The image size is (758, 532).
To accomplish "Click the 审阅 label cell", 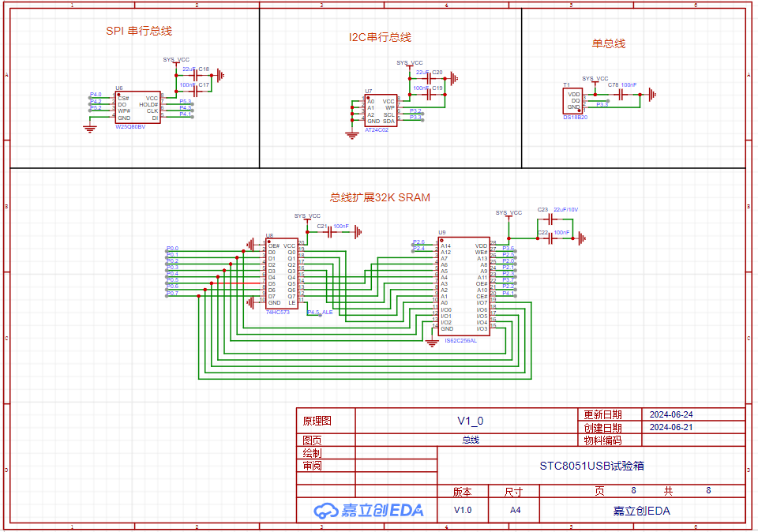I will pos(313,466).
